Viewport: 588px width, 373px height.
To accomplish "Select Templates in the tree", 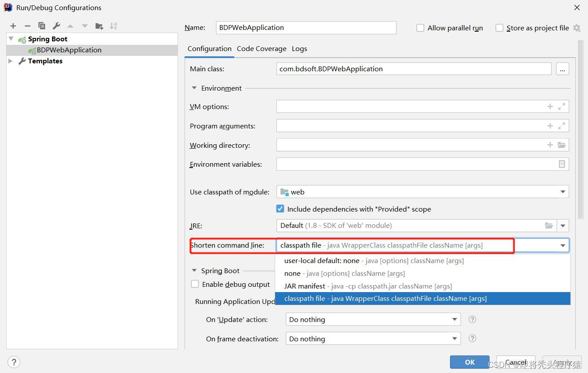I will (45, 61).
